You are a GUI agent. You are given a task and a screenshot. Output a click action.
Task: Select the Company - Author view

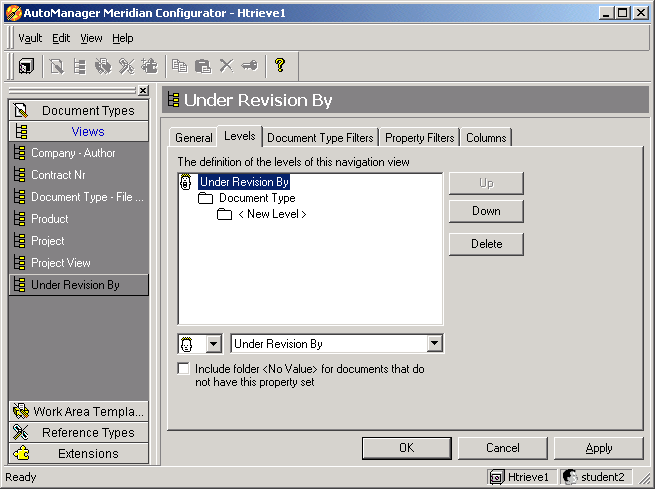coord(79,153)
